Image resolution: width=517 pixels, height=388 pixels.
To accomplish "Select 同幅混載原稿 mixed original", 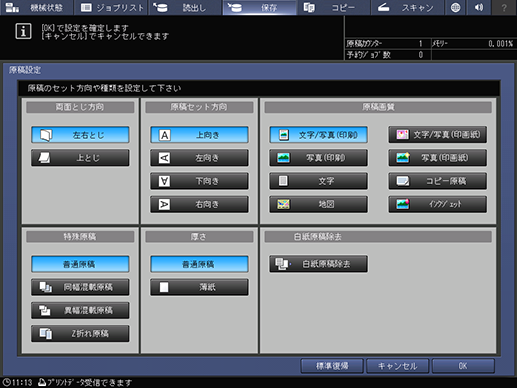I will pos(80,287).
